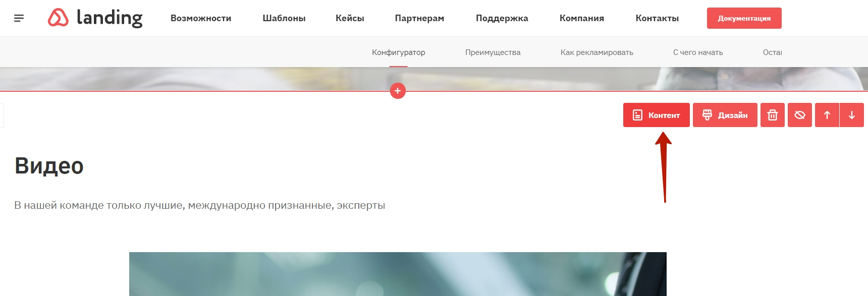
Task: Open the Шаблоны menu item
Action: tap(284, 18)
